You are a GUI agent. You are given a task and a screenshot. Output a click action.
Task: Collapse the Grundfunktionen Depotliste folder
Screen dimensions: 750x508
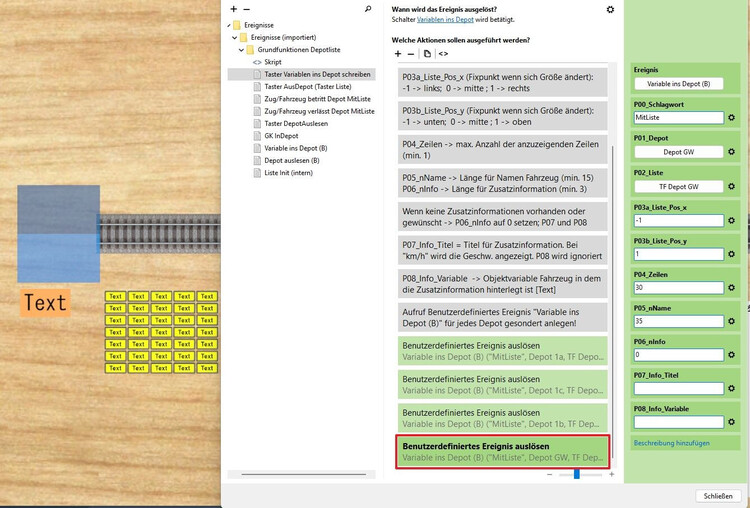[x=240, y=49]
